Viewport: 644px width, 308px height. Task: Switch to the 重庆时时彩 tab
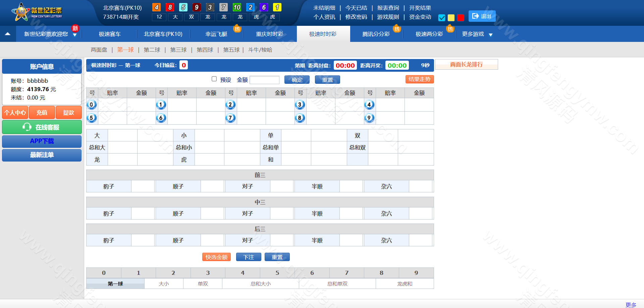pos(270,34)
